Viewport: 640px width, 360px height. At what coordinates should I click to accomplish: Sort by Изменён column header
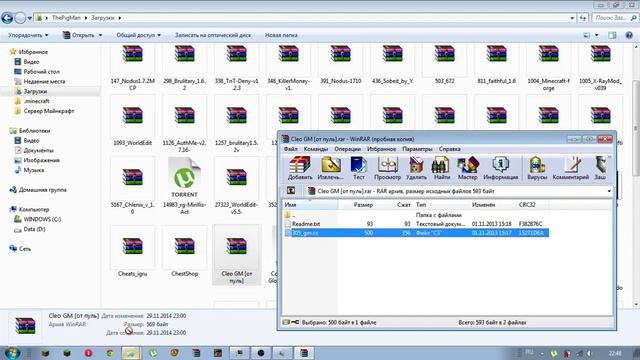pos(493,204)
